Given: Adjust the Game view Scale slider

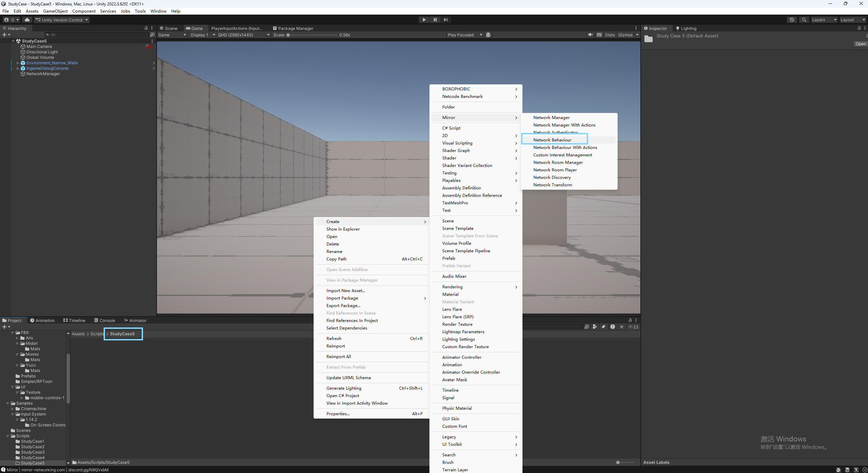Looking at the screenshot, I should pyautogui.click(x=288, y=35).
